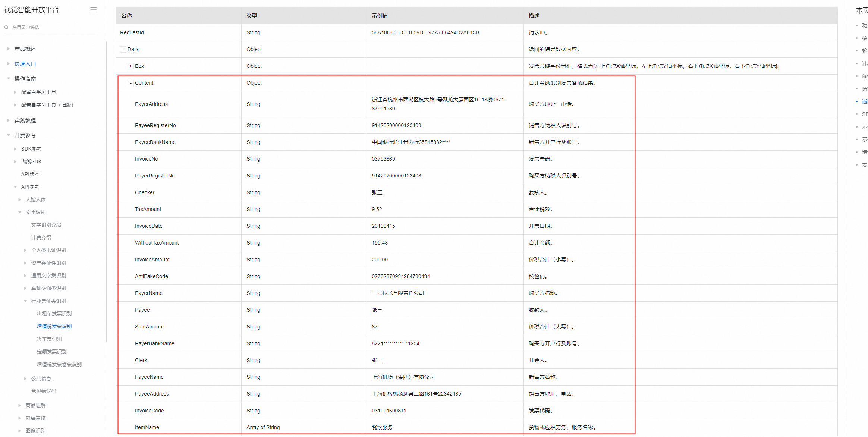
Task: Click the InvoiceNo value 03753869
Action: [383, 159]
